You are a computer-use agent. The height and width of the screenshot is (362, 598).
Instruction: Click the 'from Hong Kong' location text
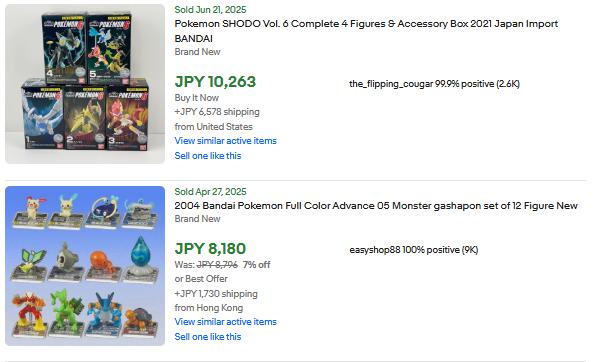[x=209, y=308]
